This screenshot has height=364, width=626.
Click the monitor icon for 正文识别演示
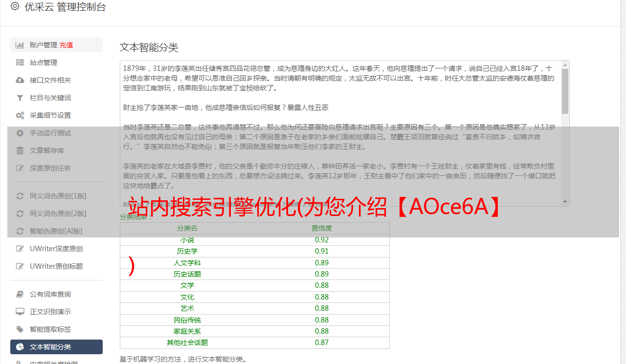[20, 312]
